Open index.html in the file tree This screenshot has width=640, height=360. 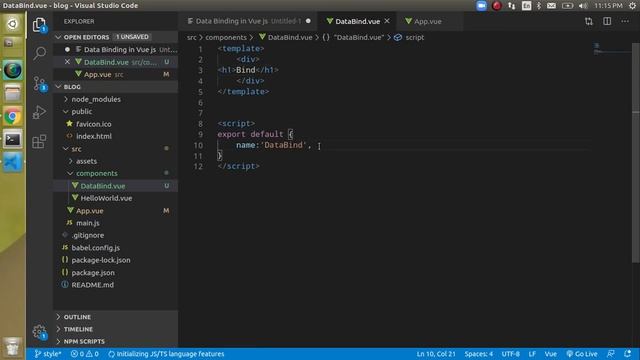pyautogui.click(x=116, y=136)
